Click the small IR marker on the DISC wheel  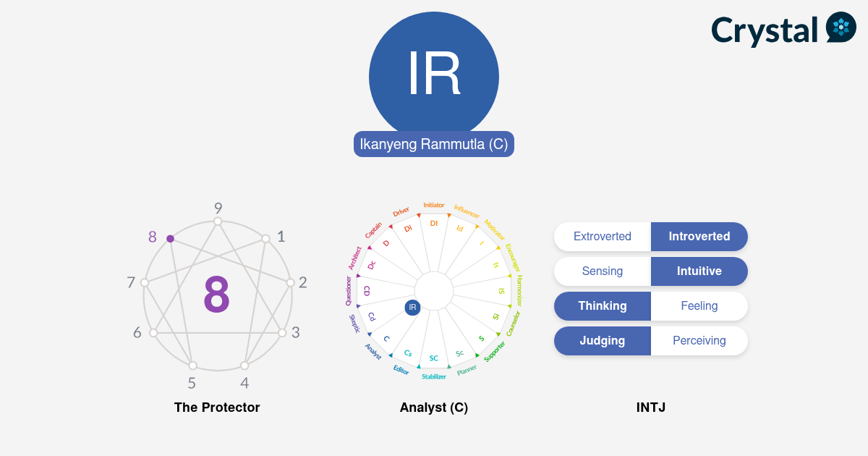412,307
